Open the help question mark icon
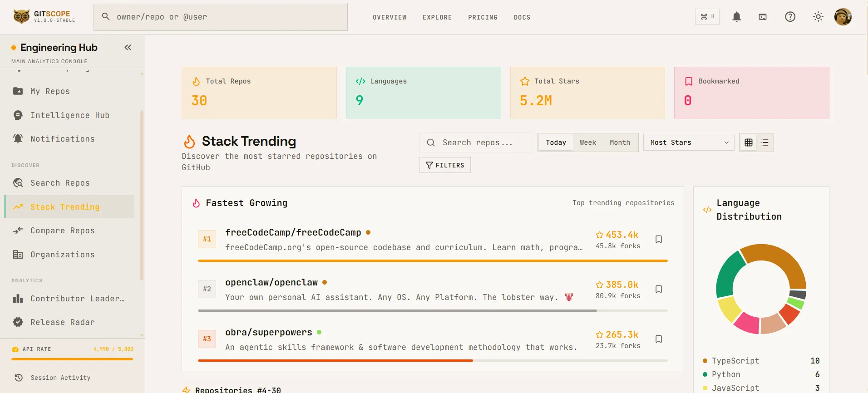This screenshot has width=868, height=393. (x=790, y=17)
